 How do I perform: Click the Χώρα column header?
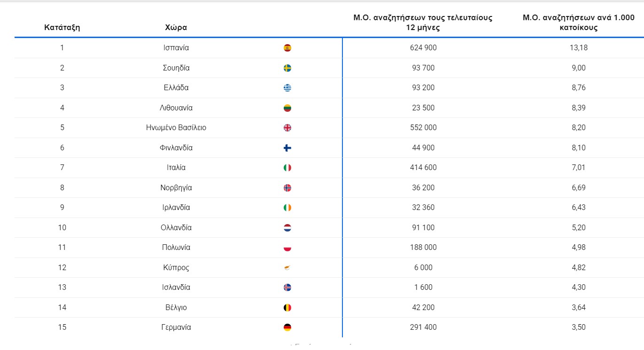coord(176,27)
